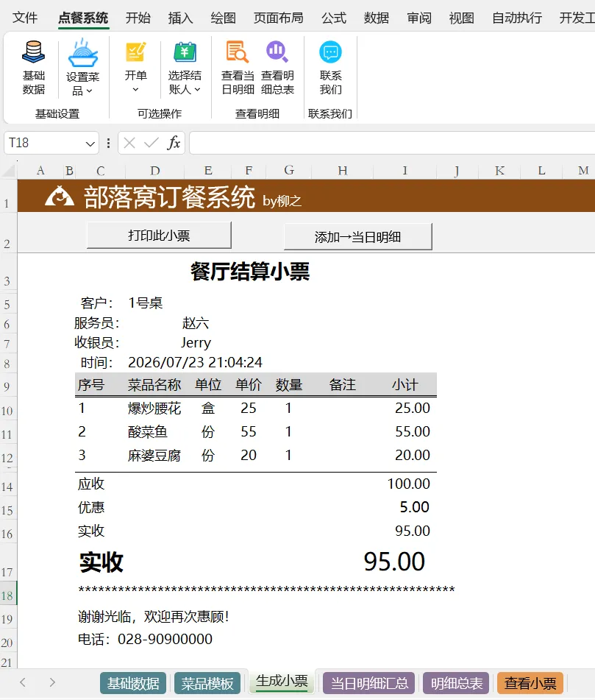Open the Name Box dropdown showing T18
Viewport: 595px width, 700px height.
point(90,144)
